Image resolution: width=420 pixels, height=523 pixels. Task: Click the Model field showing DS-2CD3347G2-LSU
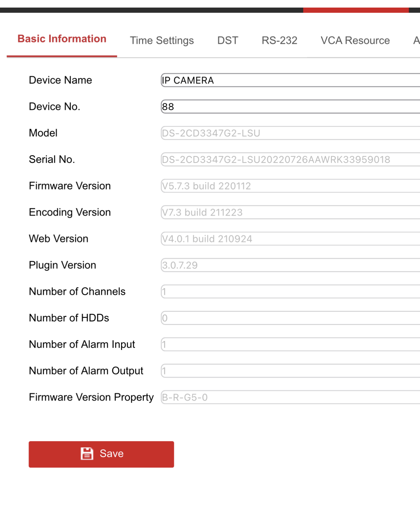(289, 133)
